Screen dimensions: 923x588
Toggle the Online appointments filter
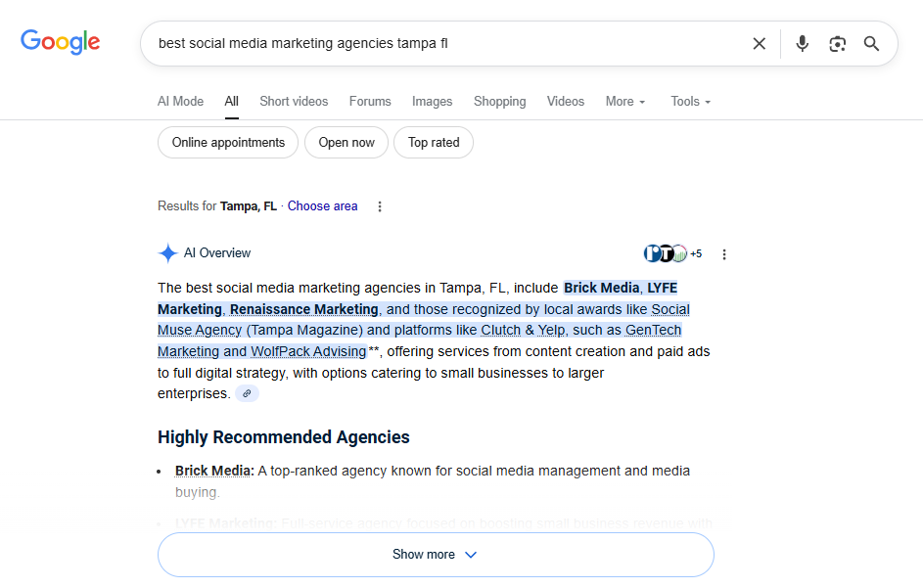(227, 142)
